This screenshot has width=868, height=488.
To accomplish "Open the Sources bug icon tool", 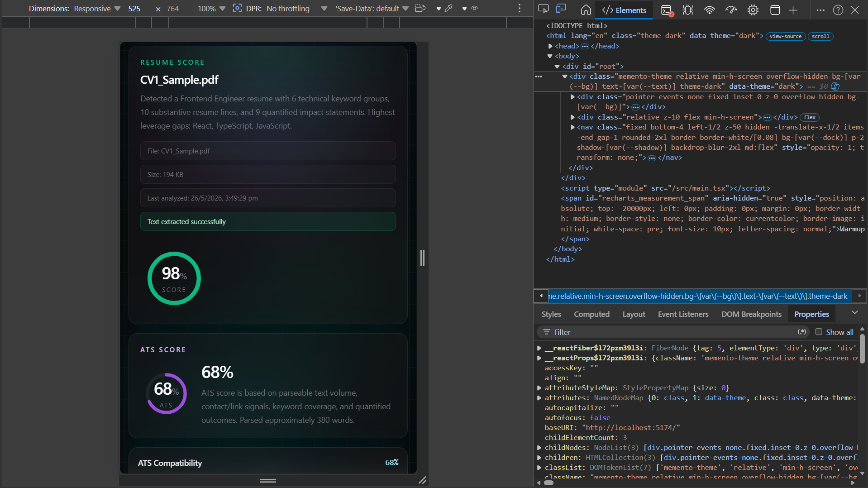I will coord(688,10).
